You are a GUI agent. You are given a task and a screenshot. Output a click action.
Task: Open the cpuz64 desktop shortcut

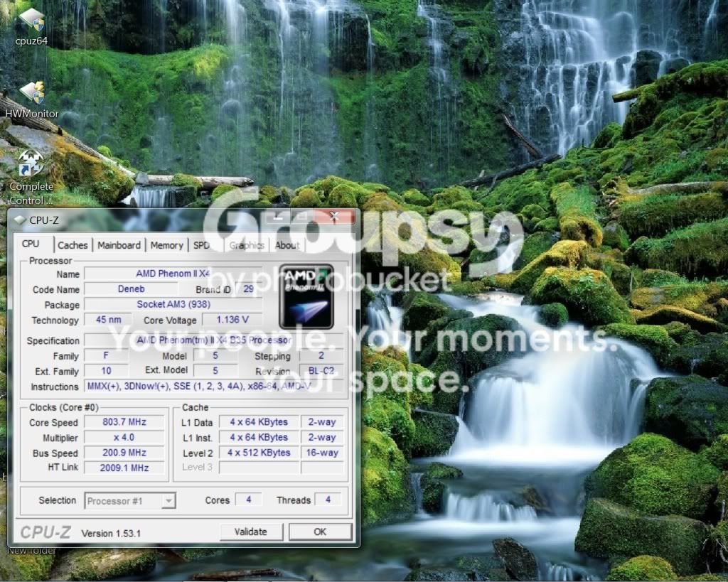click(x=31, y=27)
